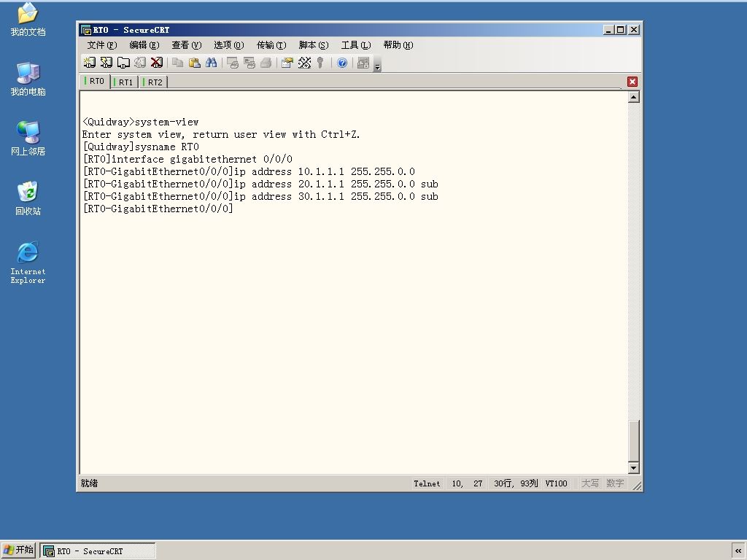747x560 pixels.
Task: Close the active tab with red X
Action: click(x=632, y=82)
